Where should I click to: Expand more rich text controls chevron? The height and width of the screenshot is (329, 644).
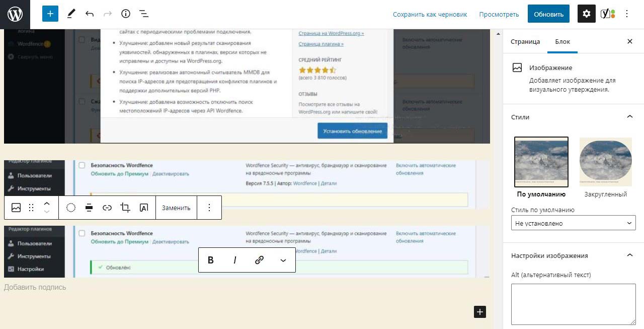pyautogui.click(x=283, y=260)
